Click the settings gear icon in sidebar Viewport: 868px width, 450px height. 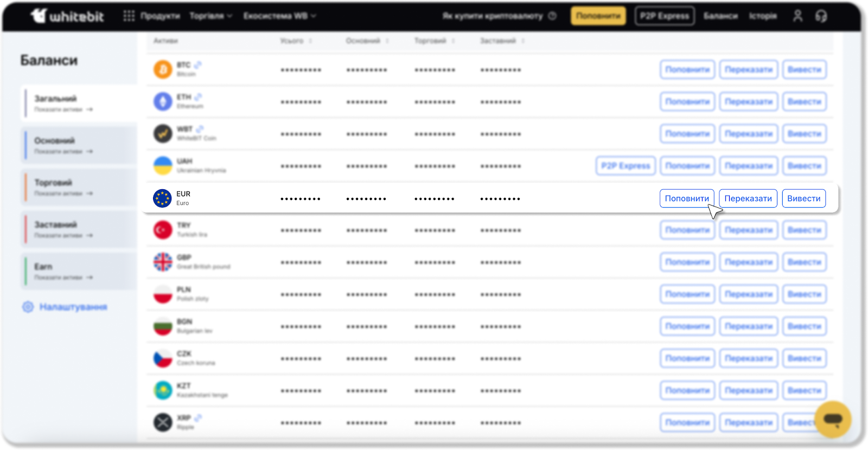click(28, 307)
